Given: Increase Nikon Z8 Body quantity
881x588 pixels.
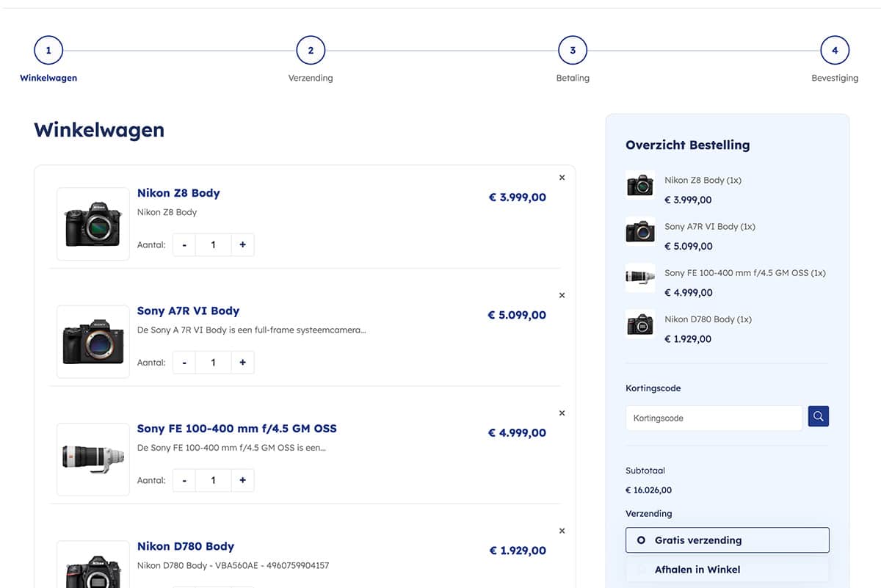Looking at the screenshot, I should tap(242, 244).
